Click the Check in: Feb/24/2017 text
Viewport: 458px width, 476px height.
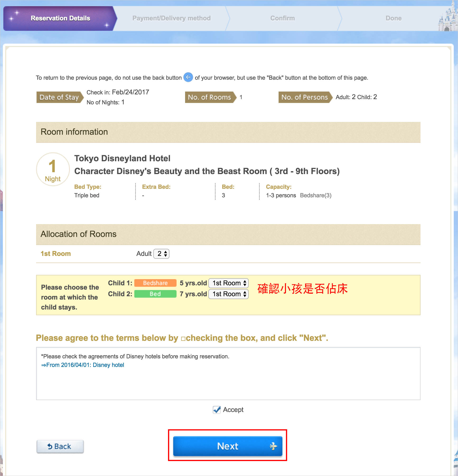(x=118, y=92)
